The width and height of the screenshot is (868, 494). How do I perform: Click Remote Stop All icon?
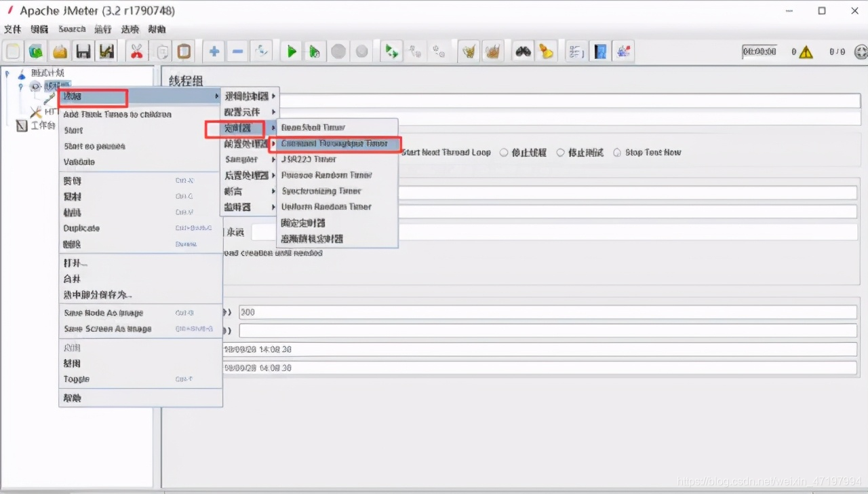pos(415,51)
